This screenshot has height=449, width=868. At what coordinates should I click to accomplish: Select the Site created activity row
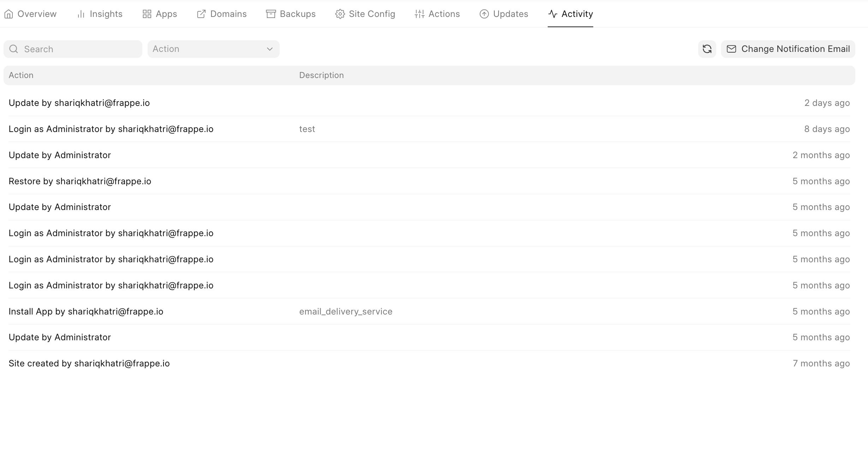[89, 363]
